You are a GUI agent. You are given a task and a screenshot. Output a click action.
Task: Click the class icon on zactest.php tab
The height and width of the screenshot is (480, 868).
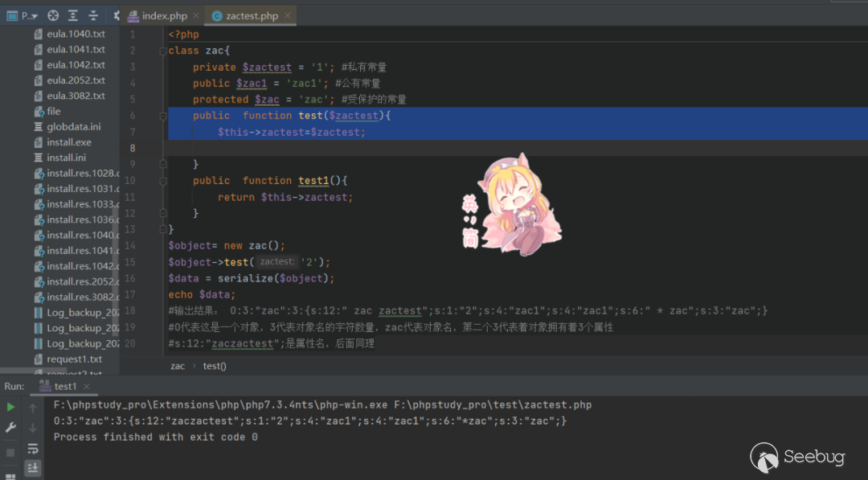(x=217, y=17)
